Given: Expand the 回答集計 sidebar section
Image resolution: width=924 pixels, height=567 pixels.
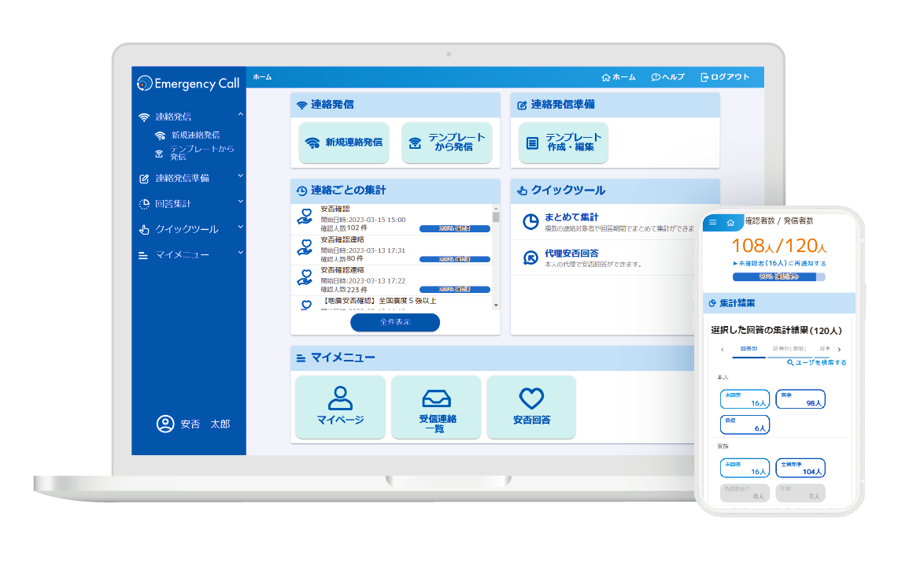Looking at the screenshot, I should [240, 203].
